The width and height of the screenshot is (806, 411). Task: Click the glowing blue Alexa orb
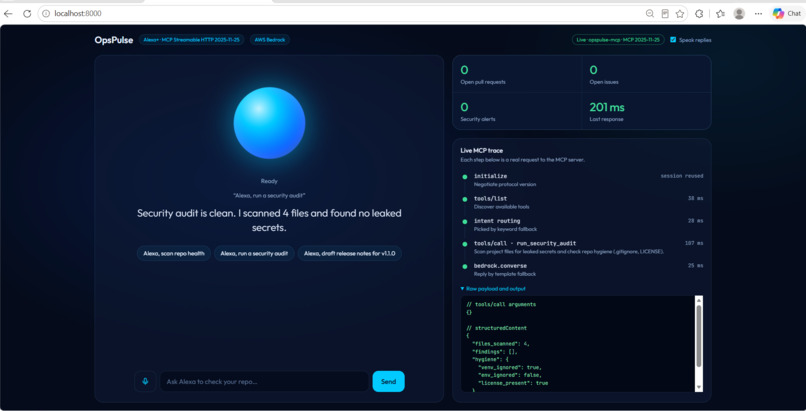tap(269, 123)
